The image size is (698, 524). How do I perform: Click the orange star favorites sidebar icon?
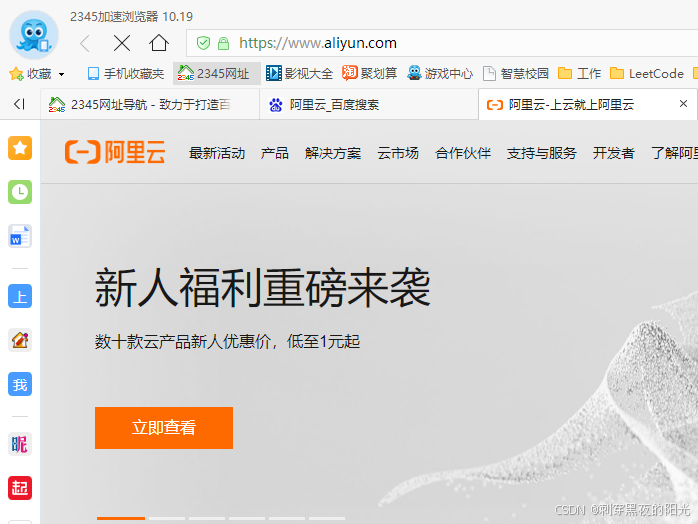pyautogui.click(x=20, y=148)
